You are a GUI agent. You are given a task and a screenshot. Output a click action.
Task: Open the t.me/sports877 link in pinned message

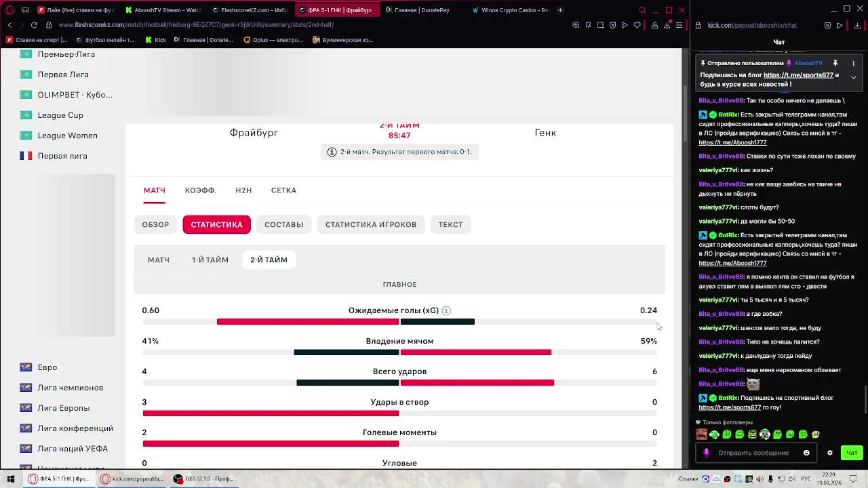click(x=798, y=75)
